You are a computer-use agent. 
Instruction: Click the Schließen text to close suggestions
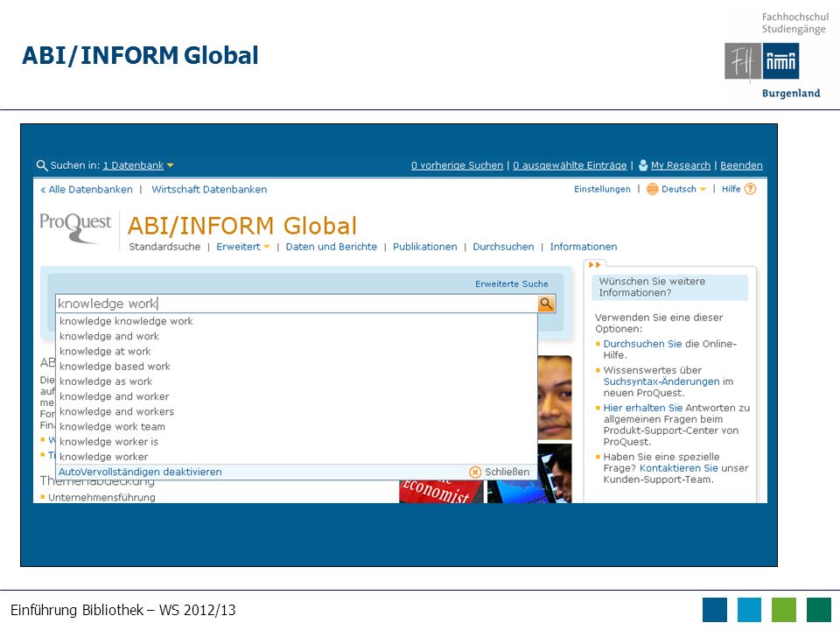click(507, 472)
